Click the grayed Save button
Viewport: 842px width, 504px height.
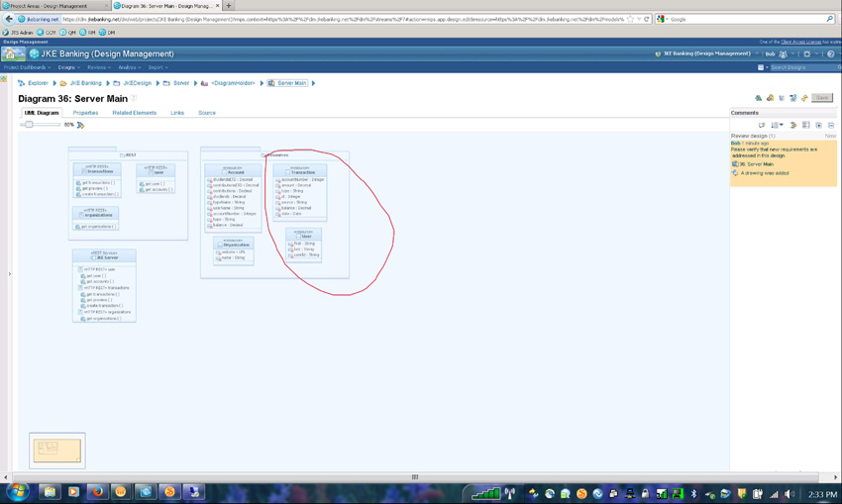point(822,98)
